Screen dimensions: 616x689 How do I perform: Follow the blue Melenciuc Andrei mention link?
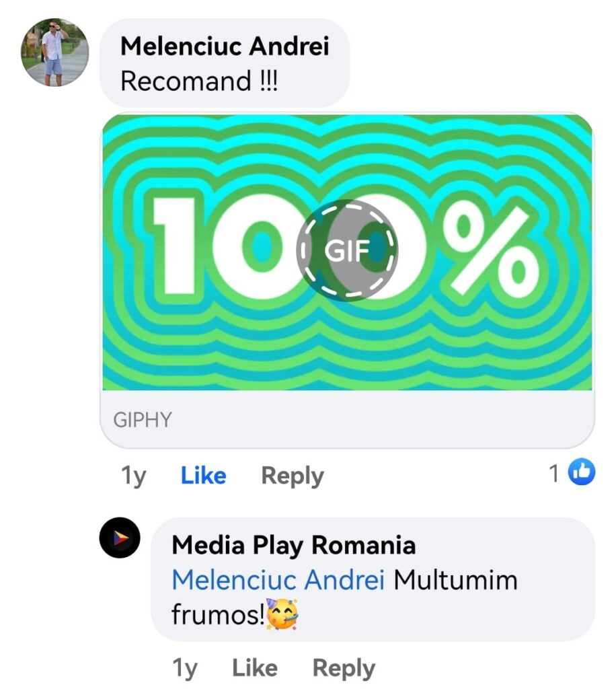(278, 579)
